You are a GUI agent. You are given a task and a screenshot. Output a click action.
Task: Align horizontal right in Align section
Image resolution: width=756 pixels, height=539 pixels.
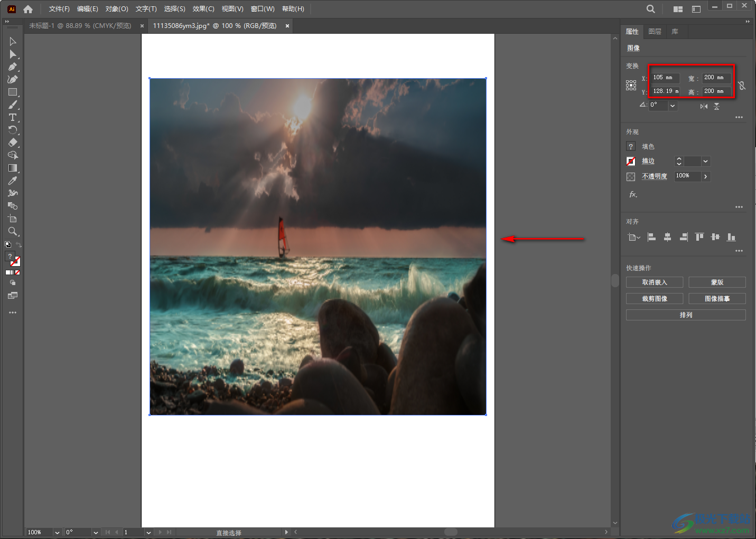pos(684,237)
